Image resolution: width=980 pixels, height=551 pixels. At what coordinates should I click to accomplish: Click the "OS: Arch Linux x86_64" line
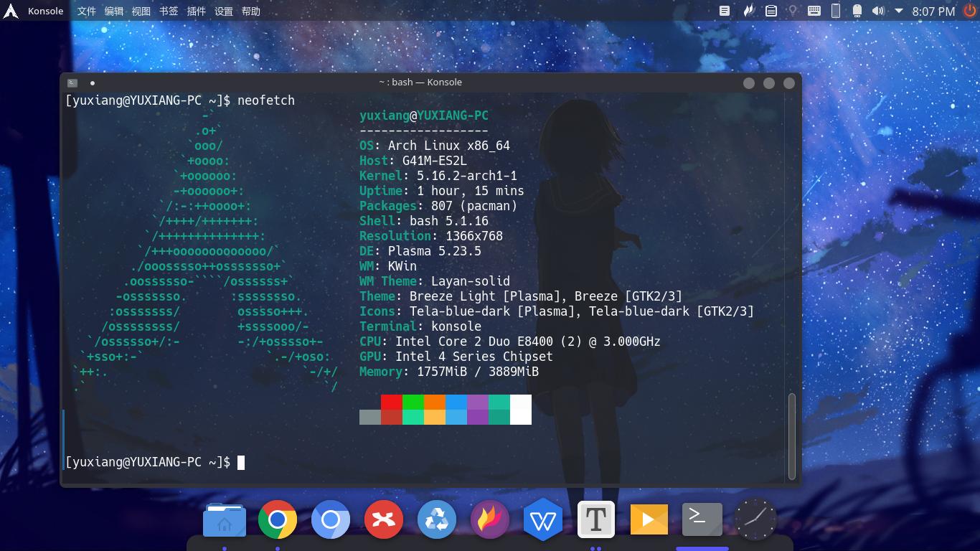click(435, 146)
